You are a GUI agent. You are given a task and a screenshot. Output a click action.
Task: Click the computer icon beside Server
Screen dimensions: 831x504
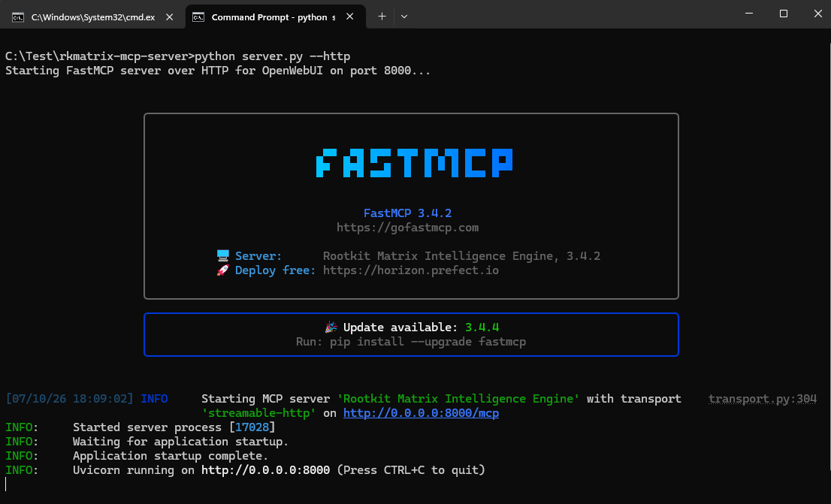(222, 255)
